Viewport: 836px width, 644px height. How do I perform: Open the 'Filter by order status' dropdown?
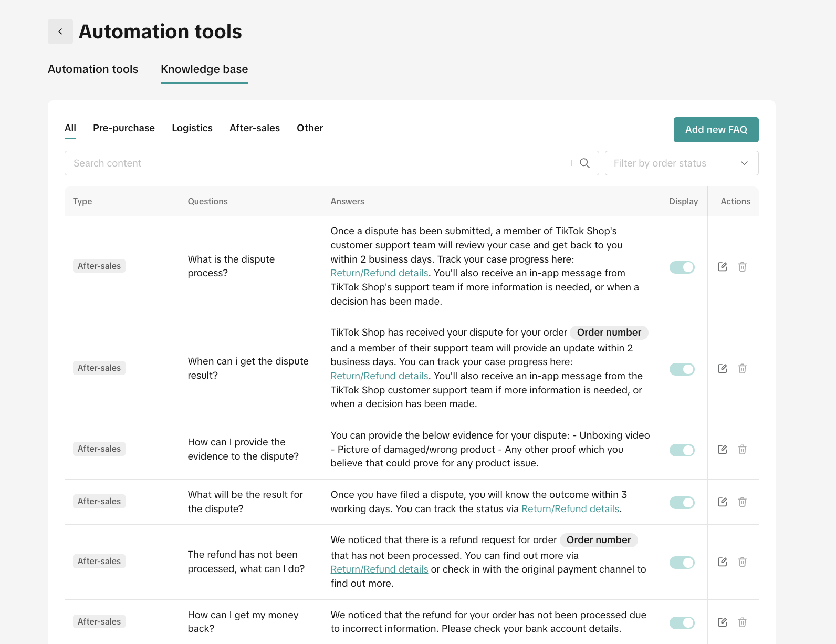pyautogui.click(x=681, y=163)
